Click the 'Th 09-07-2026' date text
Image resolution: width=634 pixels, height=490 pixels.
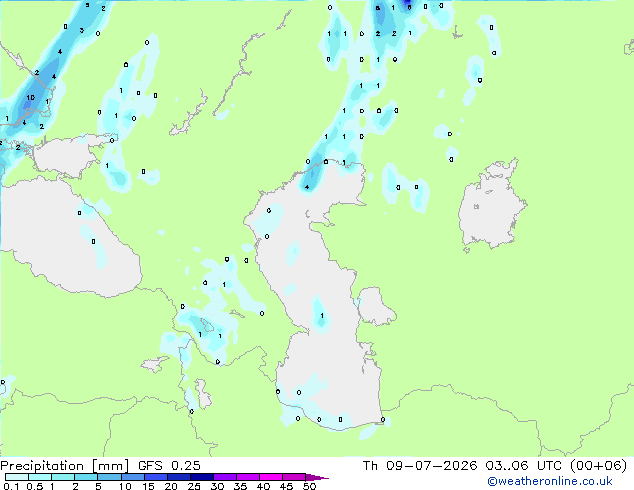(x=420, y=466)
